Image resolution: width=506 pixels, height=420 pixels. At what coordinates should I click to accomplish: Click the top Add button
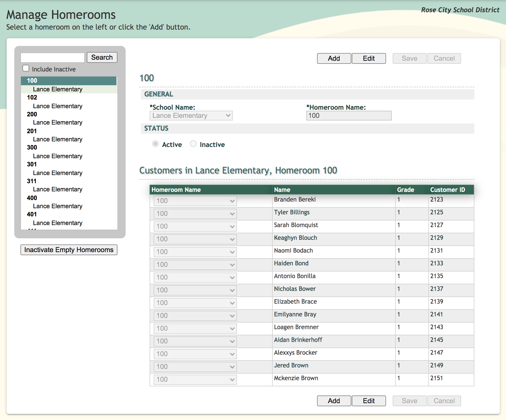(x=334, y=58)
